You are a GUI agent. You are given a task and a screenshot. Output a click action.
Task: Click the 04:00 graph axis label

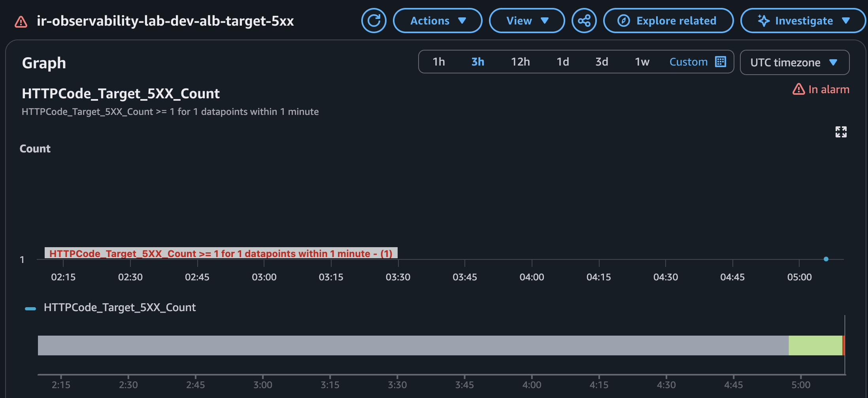pos(532,277)
